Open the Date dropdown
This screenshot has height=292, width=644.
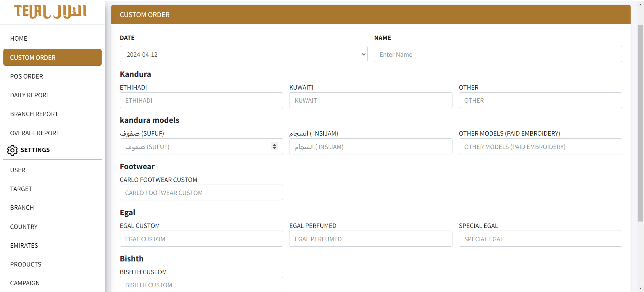coord(243,54)
